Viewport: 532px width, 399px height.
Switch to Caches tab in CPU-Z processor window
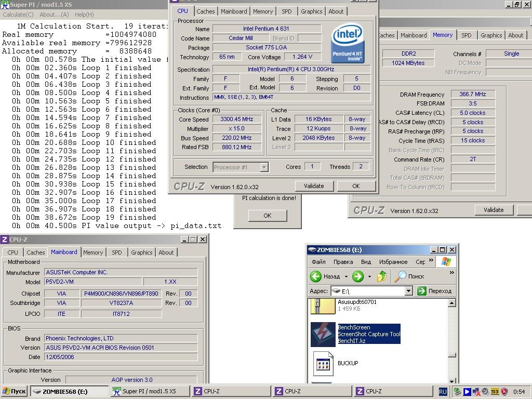[206, 11]
